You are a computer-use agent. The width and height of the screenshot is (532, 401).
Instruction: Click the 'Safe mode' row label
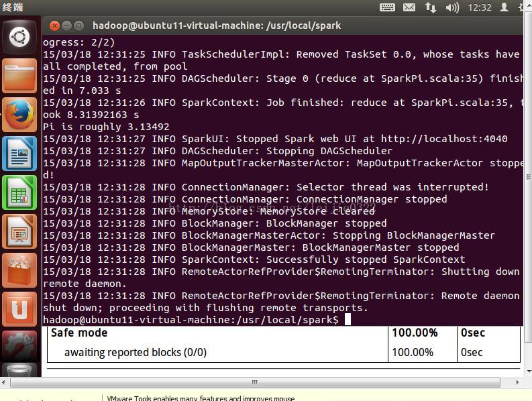coord(79,333)
